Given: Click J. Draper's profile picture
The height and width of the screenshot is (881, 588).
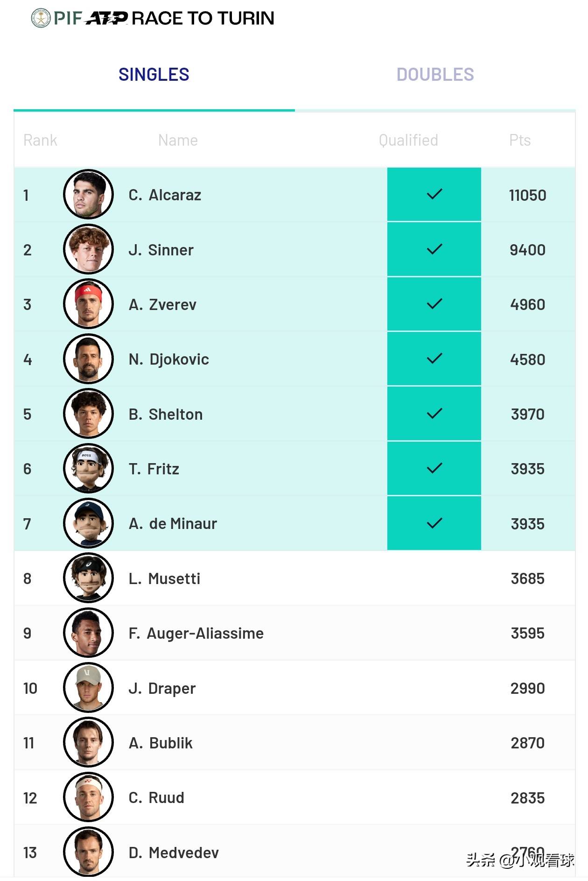Looking at the screenshot, I should point(88,688).
